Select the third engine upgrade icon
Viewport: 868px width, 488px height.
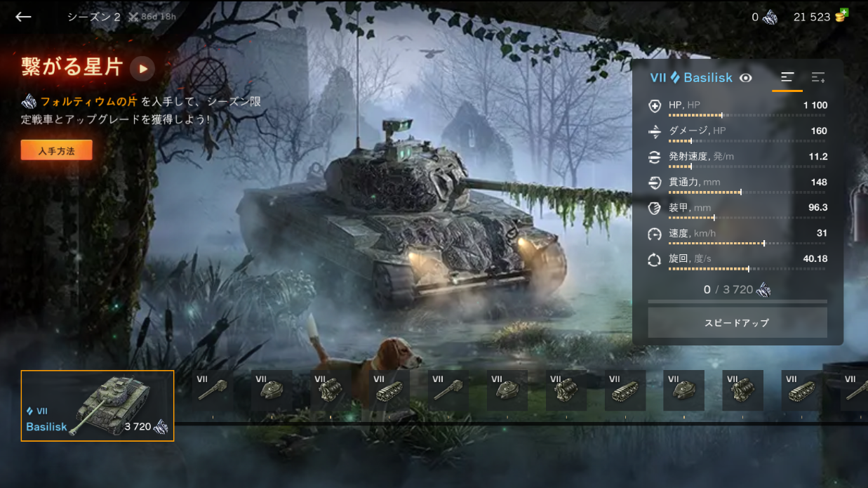(743, 390)
